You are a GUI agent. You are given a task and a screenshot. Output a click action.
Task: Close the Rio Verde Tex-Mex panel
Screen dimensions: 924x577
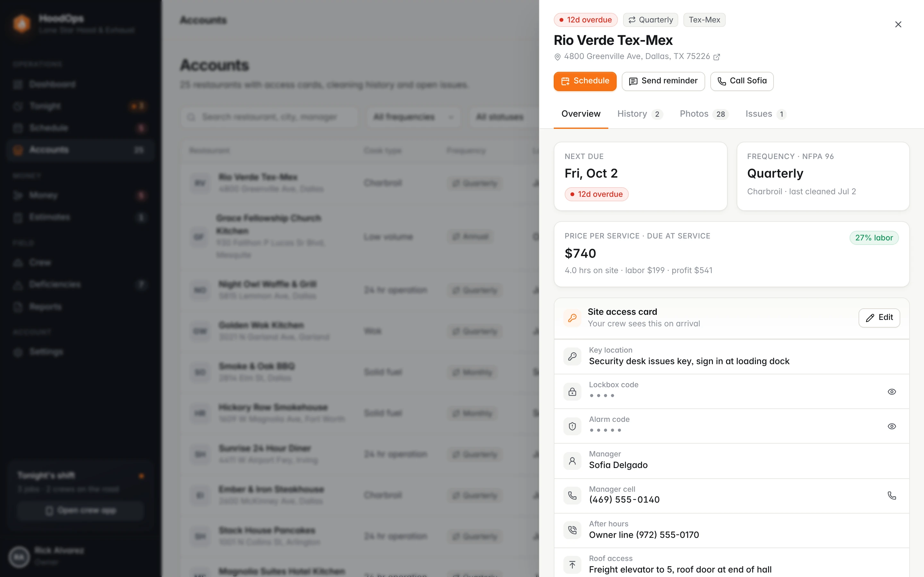point(898,24)
